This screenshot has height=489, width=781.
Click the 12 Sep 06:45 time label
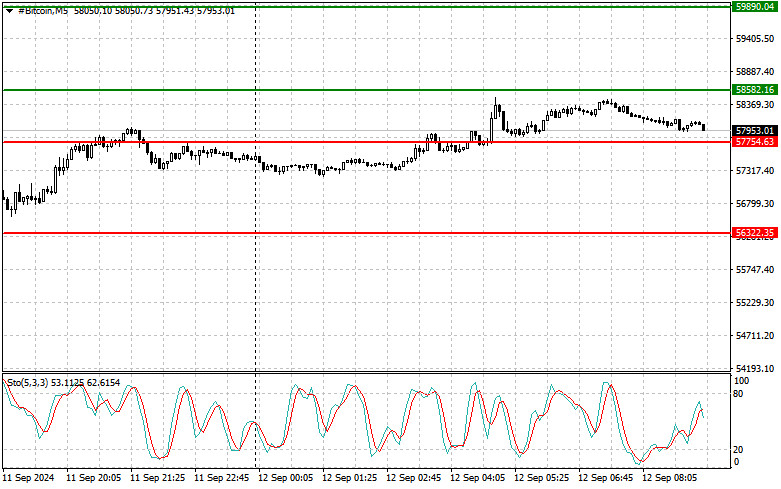(605, 478)
